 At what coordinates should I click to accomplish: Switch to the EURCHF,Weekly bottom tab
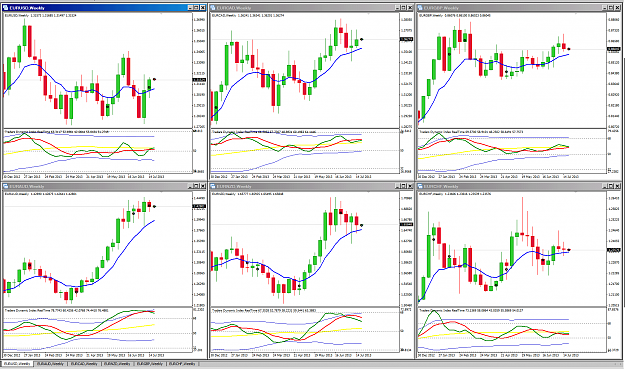click(183, 364)
